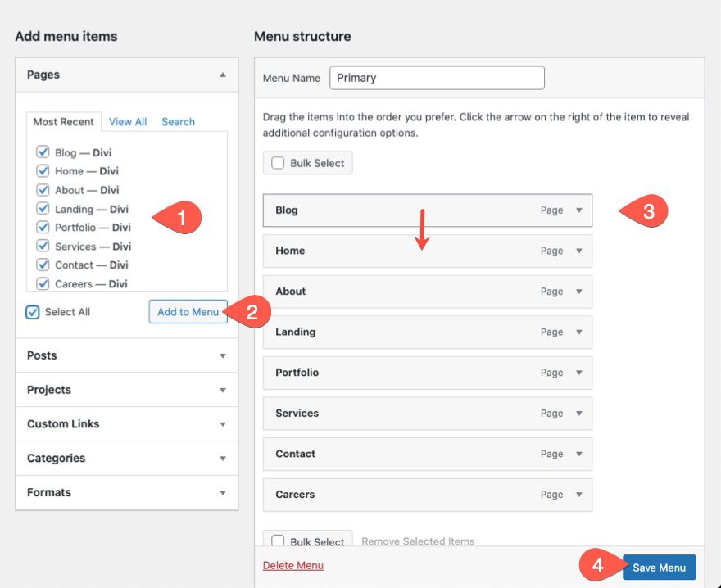Uncheck the Blog page checkbox
The width and height of the screenshot is (721, 588).
pos(43,152)
